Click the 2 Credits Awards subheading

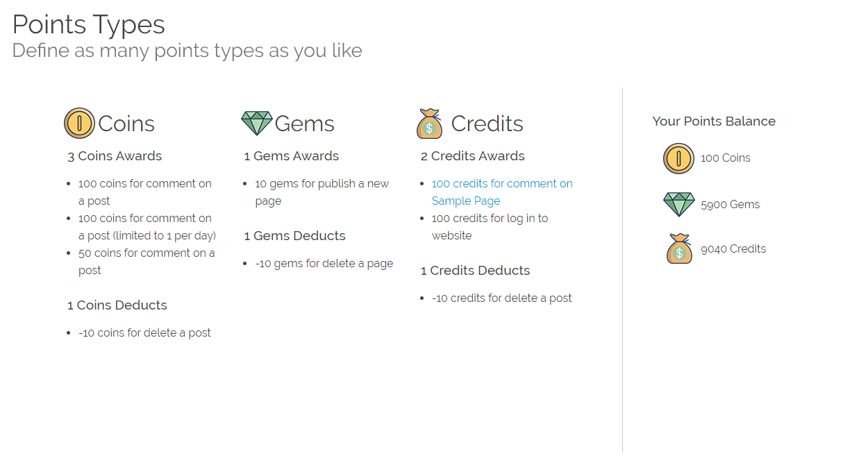472,156
